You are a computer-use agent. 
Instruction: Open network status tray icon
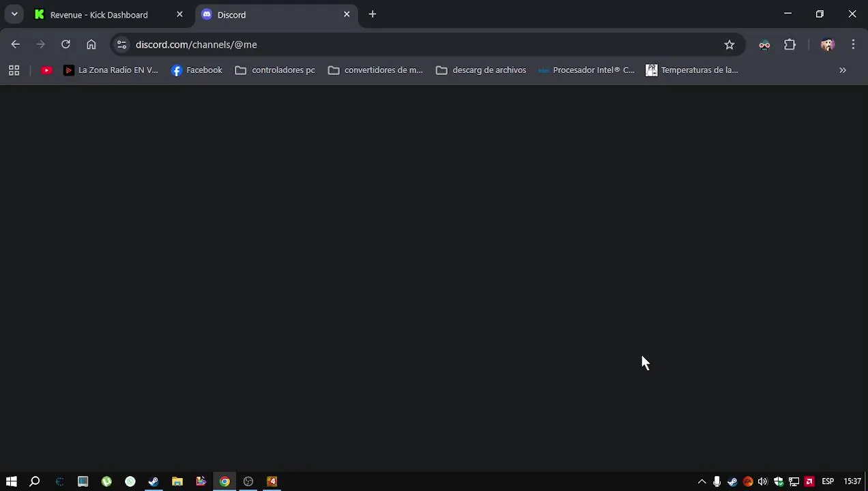coord(794,481)
